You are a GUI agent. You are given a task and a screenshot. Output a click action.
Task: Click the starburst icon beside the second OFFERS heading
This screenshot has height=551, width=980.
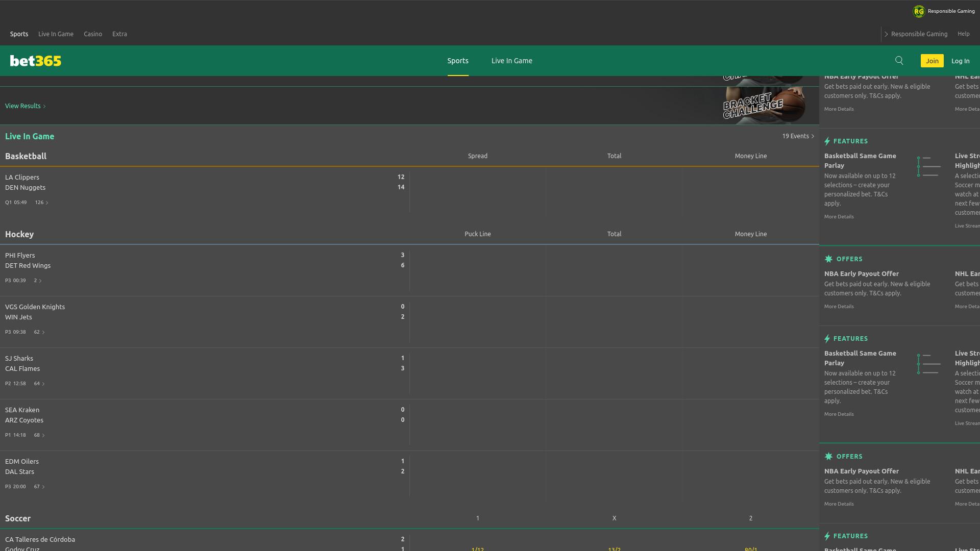click(x=828, y=457)
